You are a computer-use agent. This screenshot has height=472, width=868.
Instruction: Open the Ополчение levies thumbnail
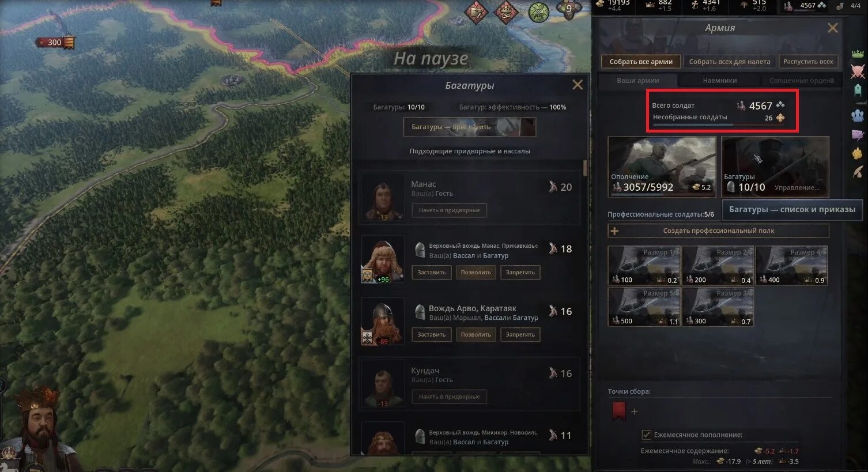[x=662, y=166]
